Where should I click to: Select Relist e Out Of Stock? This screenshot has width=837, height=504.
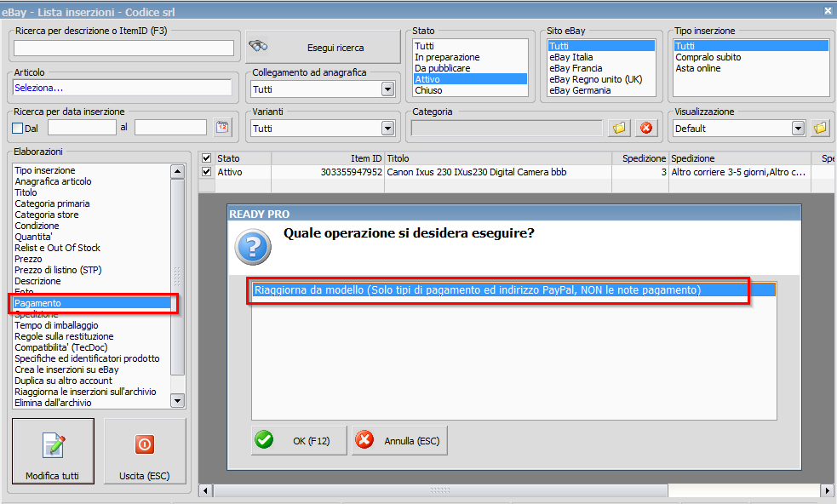[91, 248]
